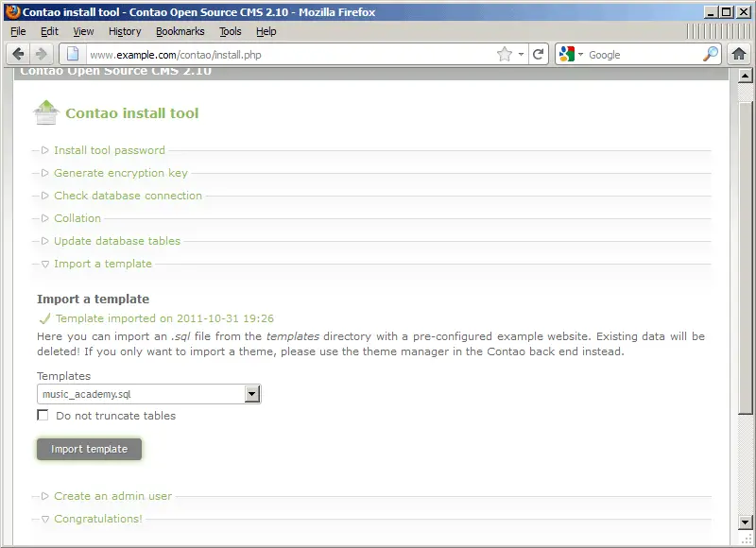756x548 pixels.
Task: Click the Contao install tool box icon
Action: pos(45,112)
